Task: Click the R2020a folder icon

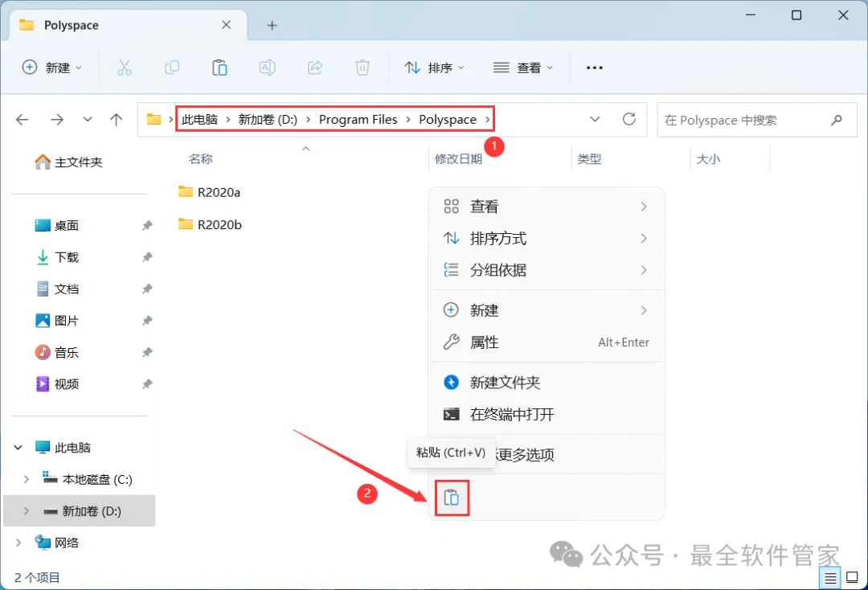Action: [186, 191]
